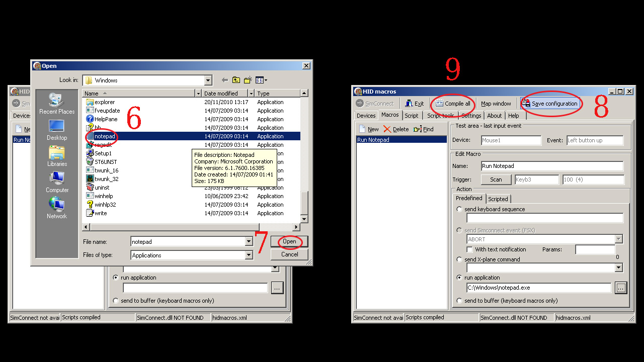This screenshot has width=644, height=362.
Task: Go up one folder level in Open dialog
Action: click(x=236, y=80)
